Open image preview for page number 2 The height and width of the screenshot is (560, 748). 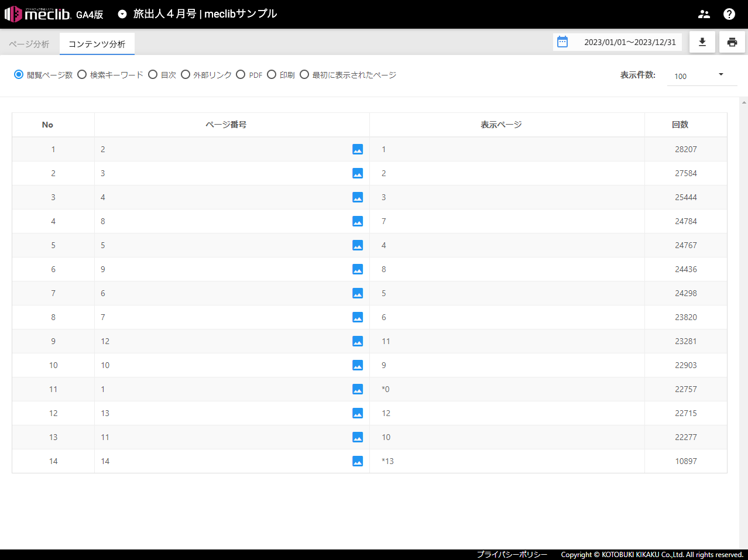click(x=358, y=149)
